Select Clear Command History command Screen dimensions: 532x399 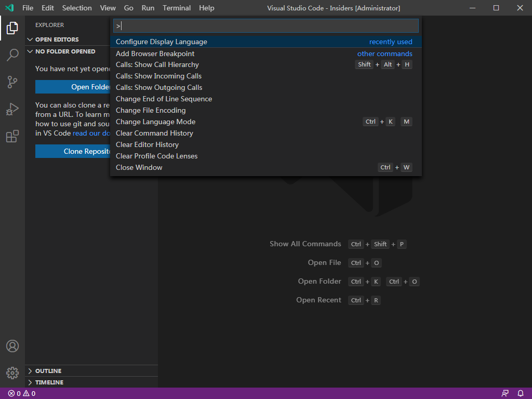click(266, 134)
